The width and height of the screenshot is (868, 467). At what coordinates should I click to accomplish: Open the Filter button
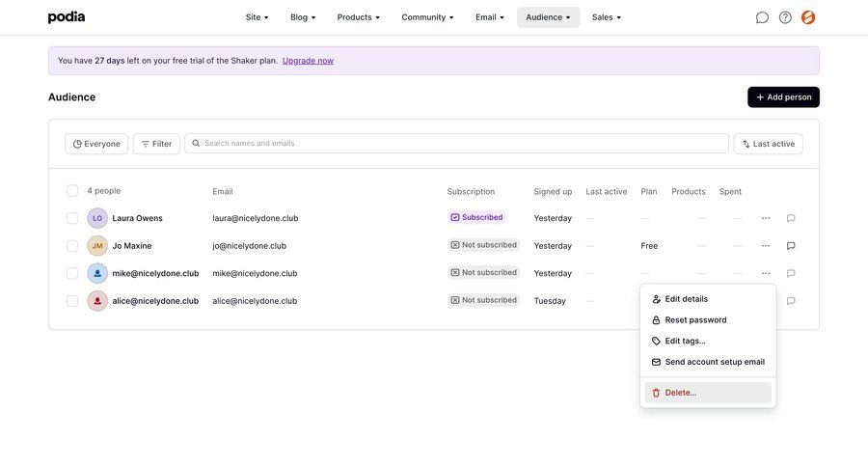pyautogui.click(x=156, y=144)
